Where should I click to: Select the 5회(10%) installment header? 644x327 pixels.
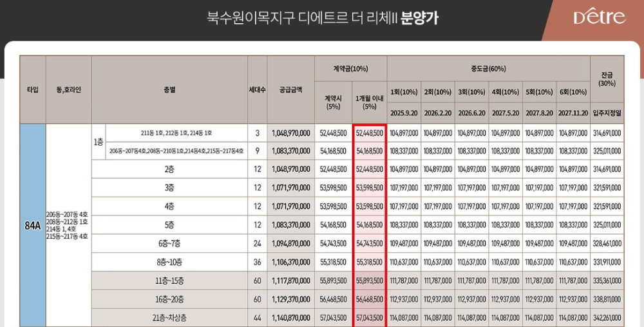coord(539,92)
